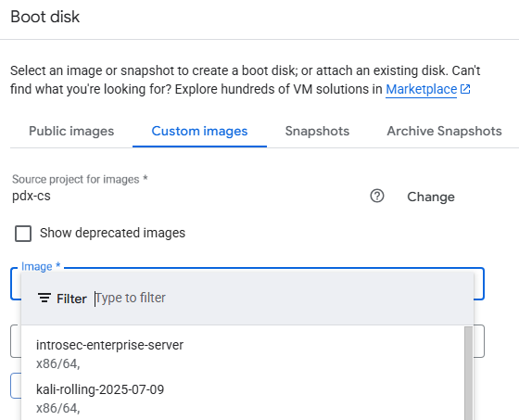Screen dimensions: 519x420
Task: Click the blue-outlined button hidden behind the list
Action: click(x=16, y=386)
